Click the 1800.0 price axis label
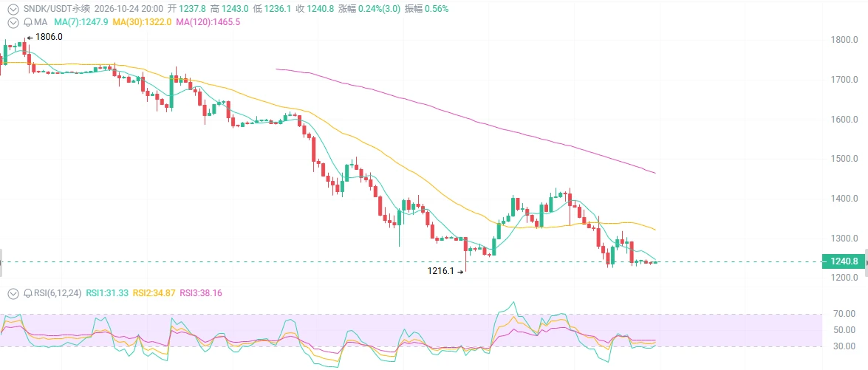Viewport: 868px width, 370px height. pos(844,41)
